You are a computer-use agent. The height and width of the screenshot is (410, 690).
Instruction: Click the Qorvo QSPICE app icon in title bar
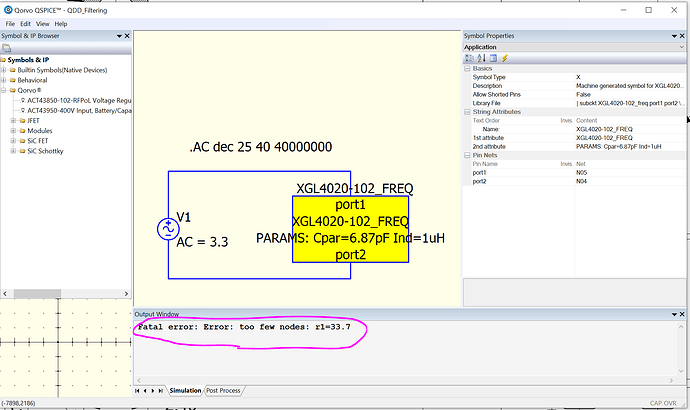tap(8, 10)
